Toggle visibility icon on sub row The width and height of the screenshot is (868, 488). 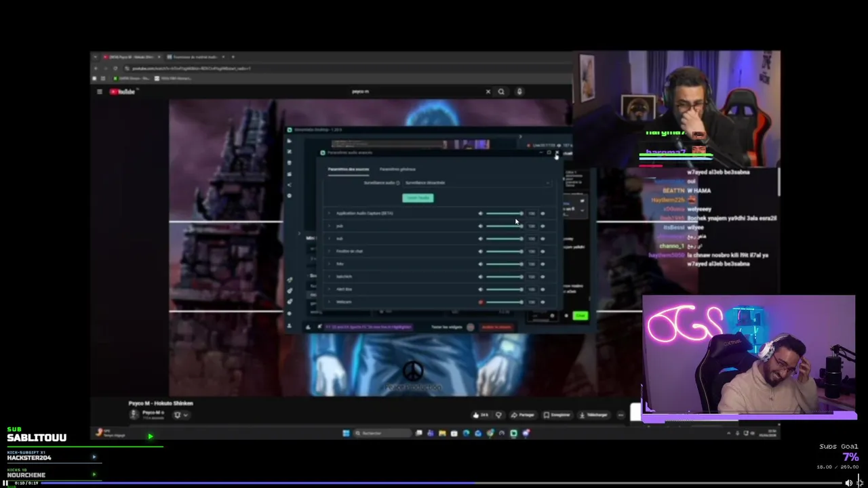tap(542, 239)
